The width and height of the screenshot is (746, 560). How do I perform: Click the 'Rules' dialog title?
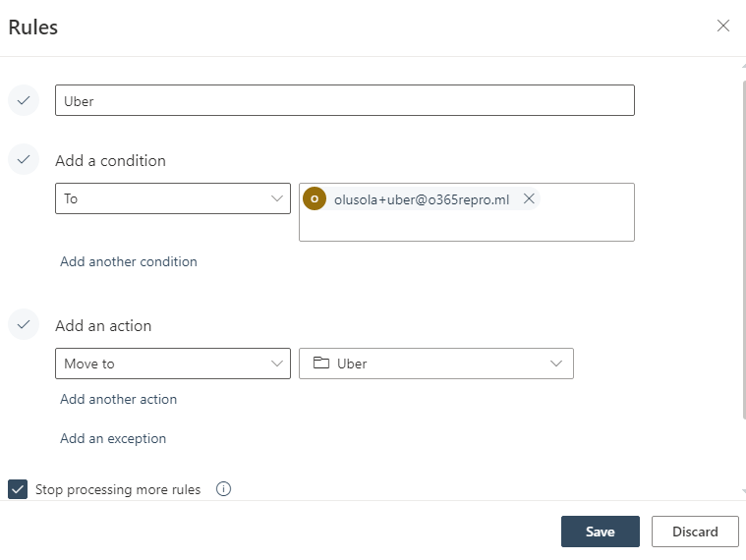pyautogui.click(x=32, y=28)
